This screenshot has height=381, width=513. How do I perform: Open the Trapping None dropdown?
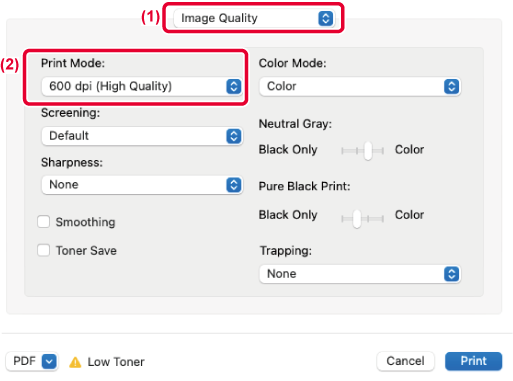(360, 274)
